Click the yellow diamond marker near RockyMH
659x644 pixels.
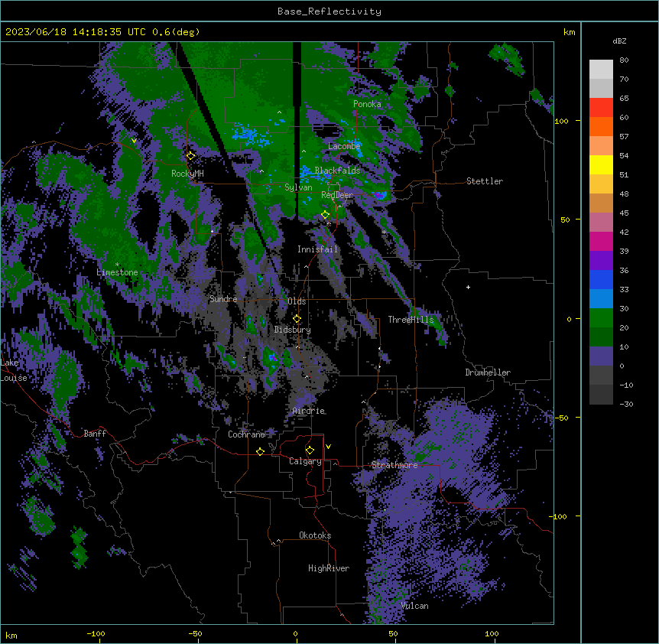pyautogui.click(x=191, y=156)
